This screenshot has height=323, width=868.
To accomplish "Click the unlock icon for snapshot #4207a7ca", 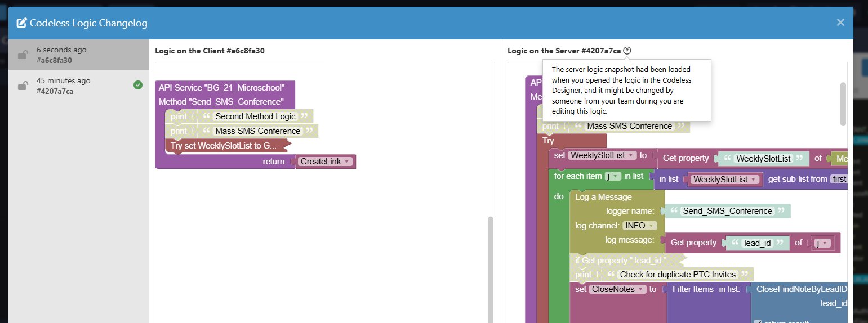I will pyautogui.click(x=23, y=86).
